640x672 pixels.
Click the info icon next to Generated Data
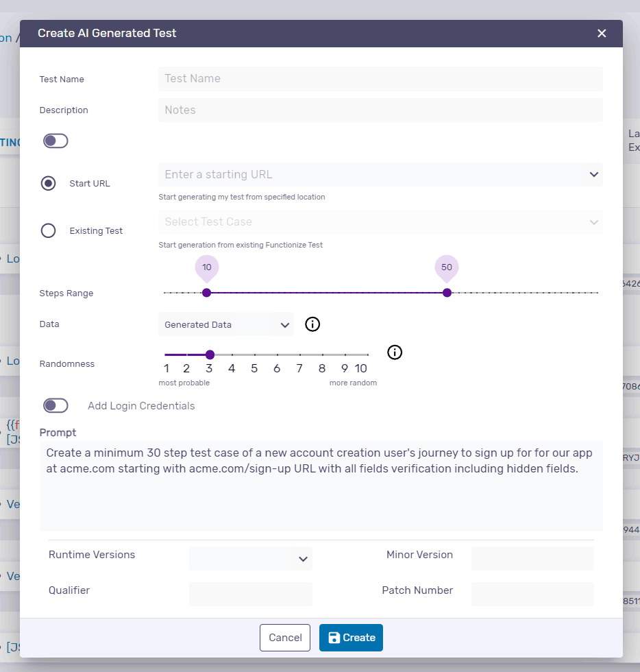click(312, 324)
